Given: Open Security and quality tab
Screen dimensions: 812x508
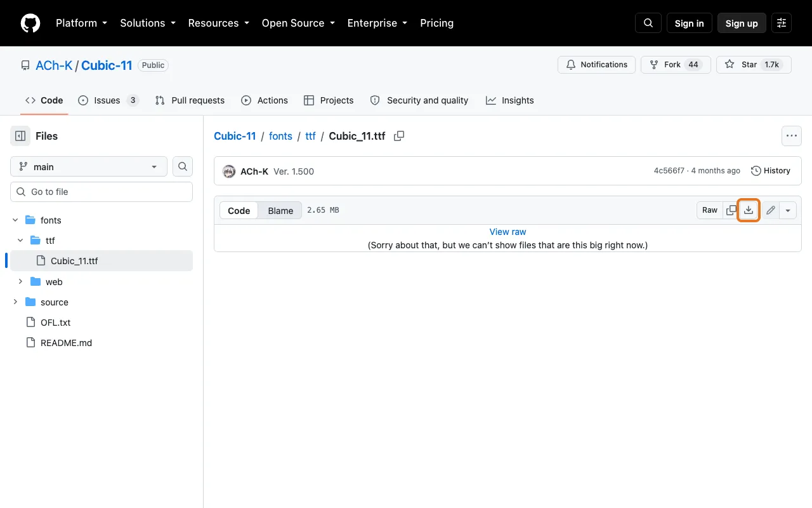Looking at the screenshot, I should click(x=419, y=100).
